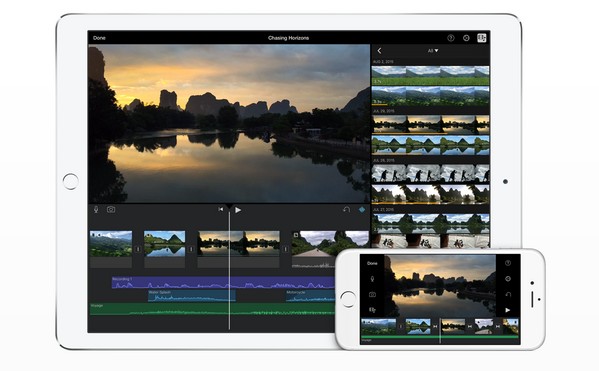This screenshot has height=371, width=599.
Task: Select sunset clip on iPhone timeline
Action: coord(453,326)
